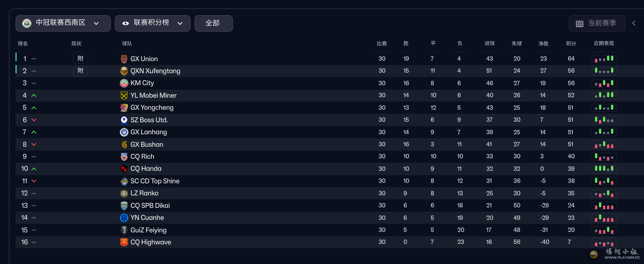The image size is (644, 264).
Task: Click the 附 status badge for GX Union
Action: 81,59
